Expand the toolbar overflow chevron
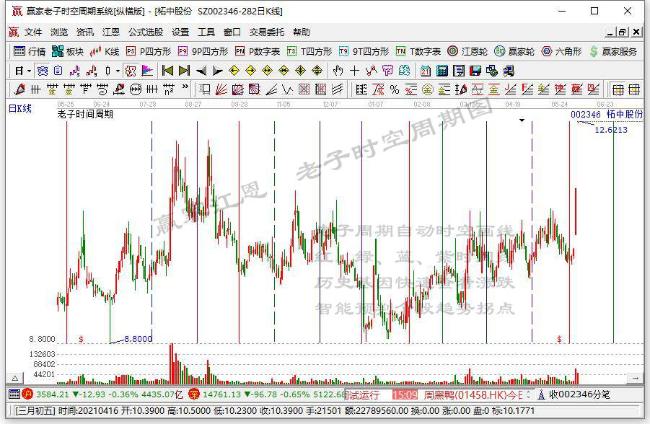Screen dimensions: 650x424 pos(185,87)
